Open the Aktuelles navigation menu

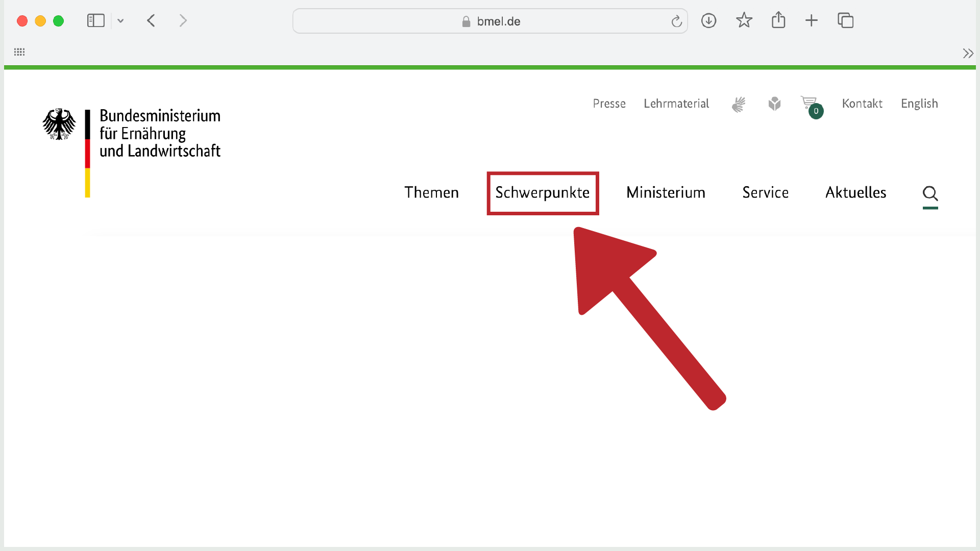(x=855, y=192)
